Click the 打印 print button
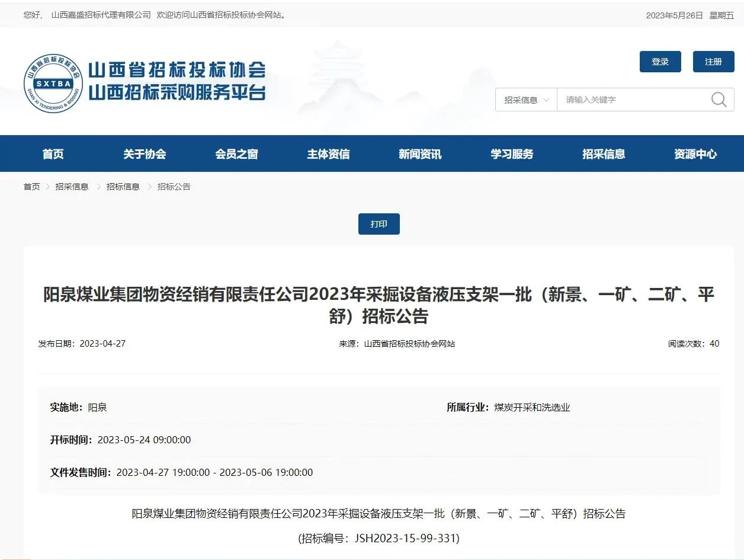Screen dimensions: 744x560 (x=379, y=224)
